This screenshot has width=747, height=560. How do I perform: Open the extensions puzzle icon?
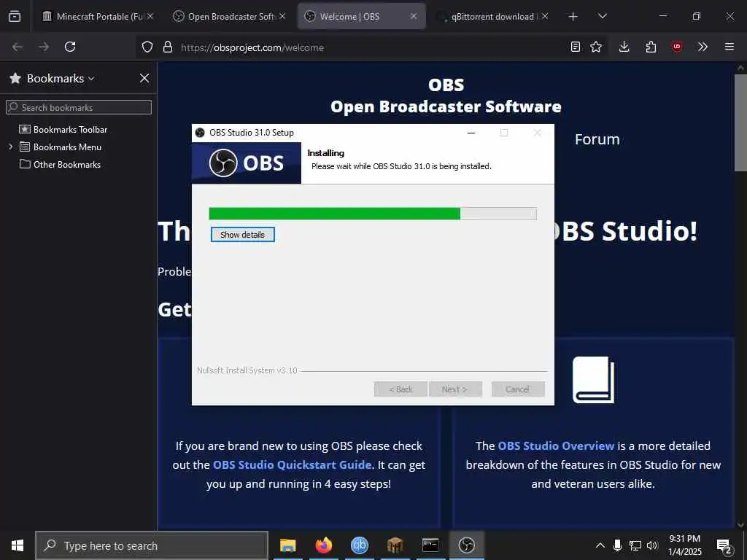tap(651, 47)
